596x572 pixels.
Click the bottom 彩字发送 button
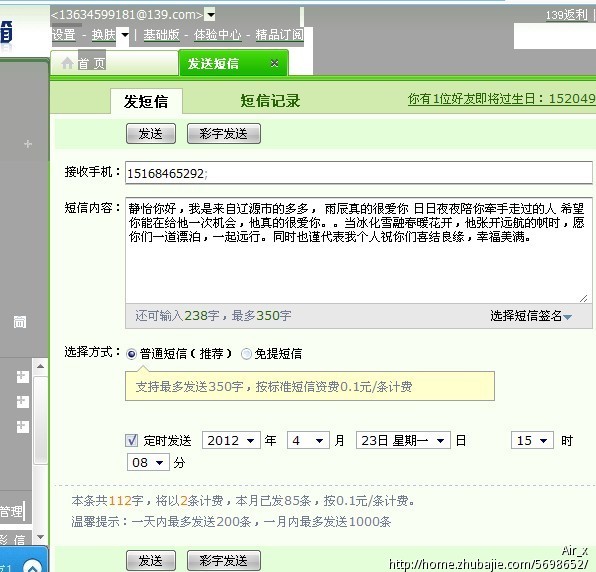224,561
